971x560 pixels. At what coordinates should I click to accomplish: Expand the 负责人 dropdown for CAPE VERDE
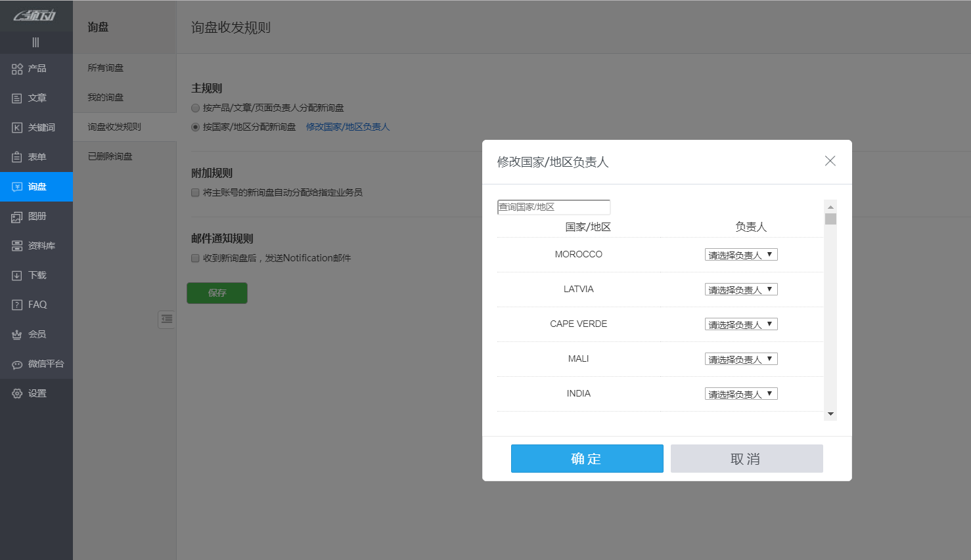pyautogui.click(x=741, y=324)
